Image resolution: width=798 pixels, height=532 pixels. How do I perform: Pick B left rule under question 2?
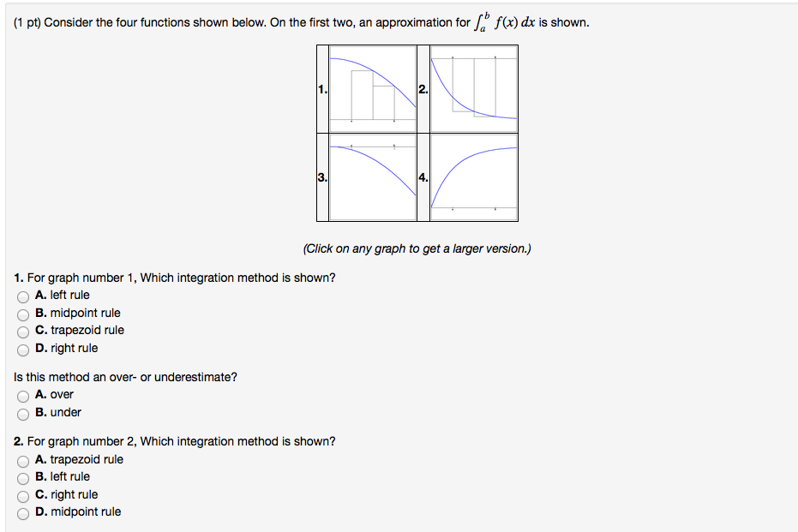click(22, 477)
